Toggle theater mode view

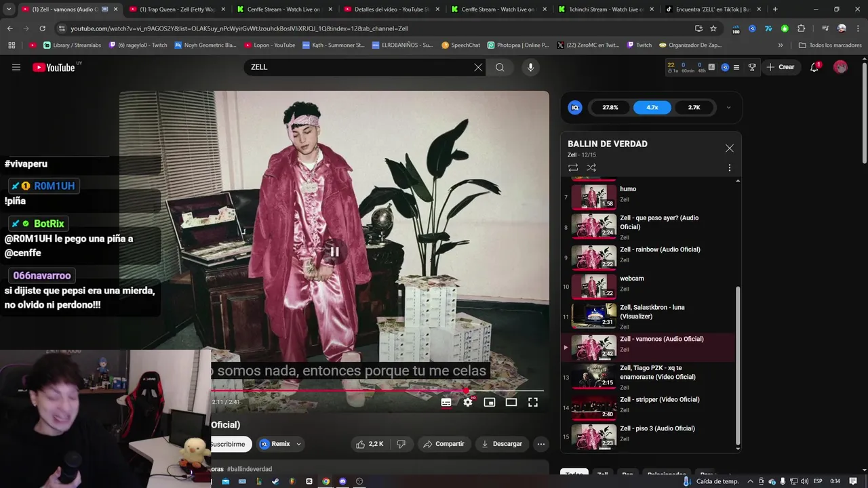click(511, 402)
